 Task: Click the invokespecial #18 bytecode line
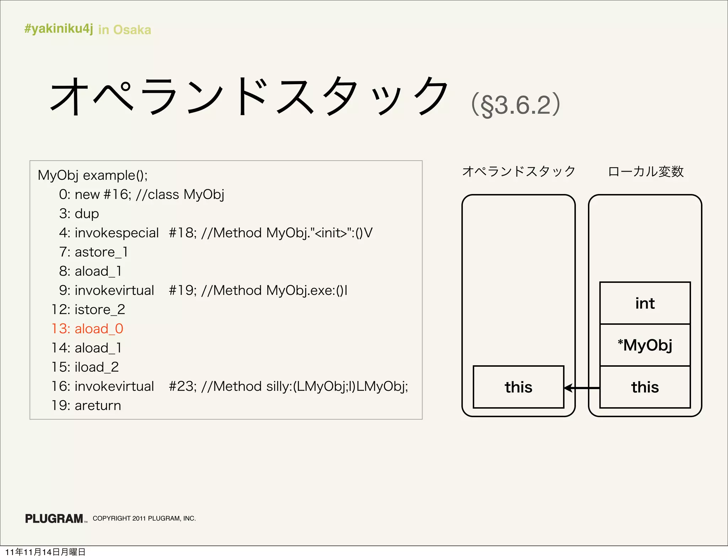(215, 233)
